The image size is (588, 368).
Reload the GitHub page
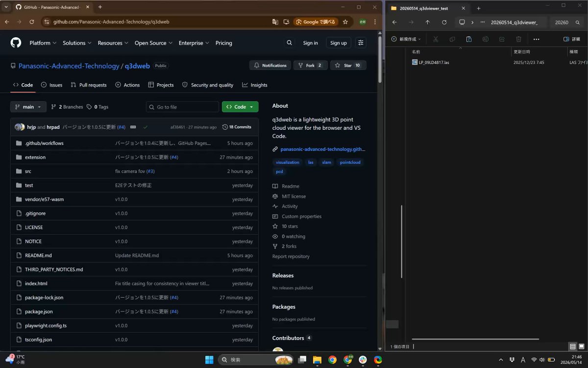[32, 22]
